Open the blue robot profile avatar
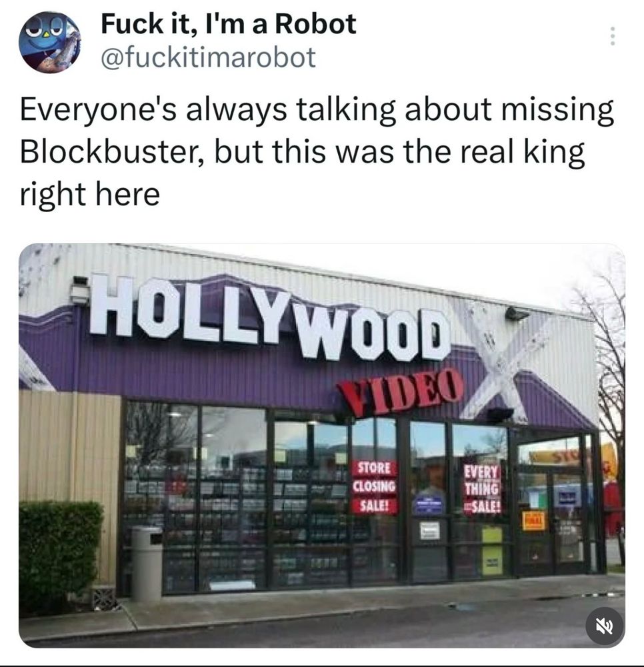Viewport: 644px width, 667px height. coord(50,41)
